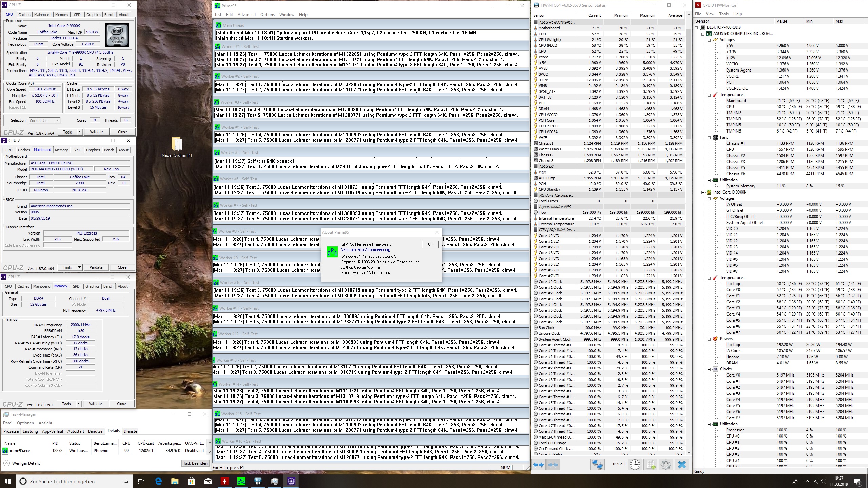Switch to HWMonitor red lightning taskbar icon

[x=224, y=481]
